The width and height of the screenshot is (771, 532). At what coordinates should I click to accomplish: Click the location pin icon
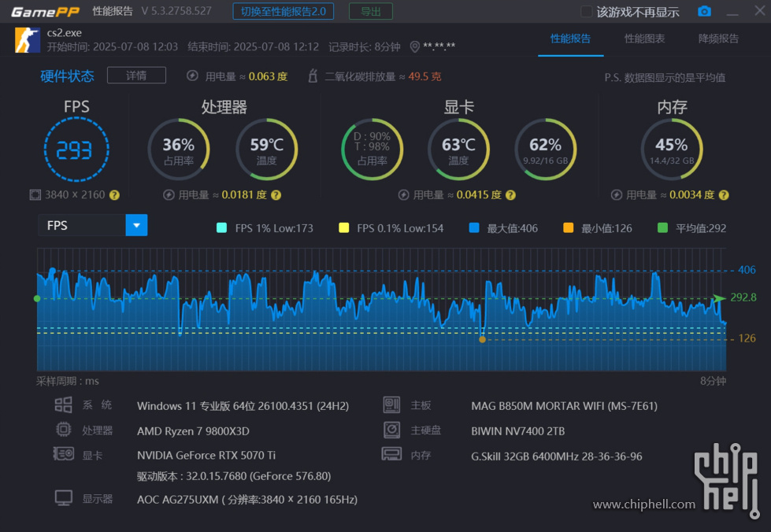(x=414, y=46)
